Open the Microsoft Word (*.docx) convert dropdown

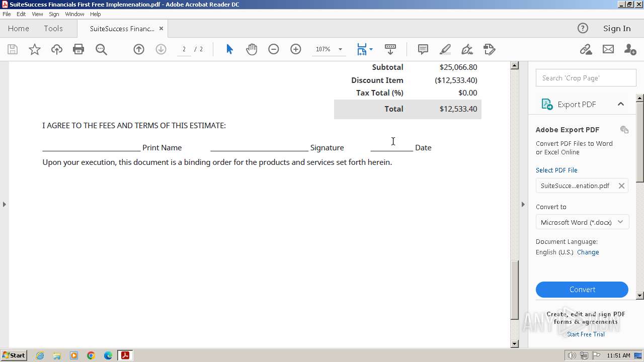coord(582,222)
